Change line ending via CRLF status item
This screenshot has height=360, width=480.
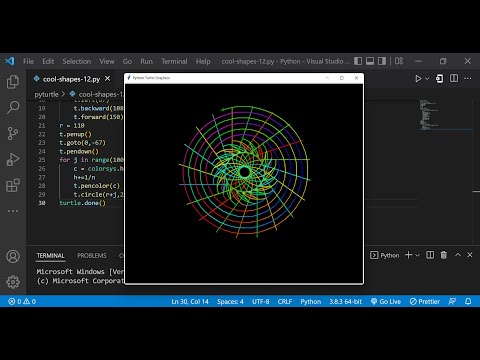coord(285,301)
